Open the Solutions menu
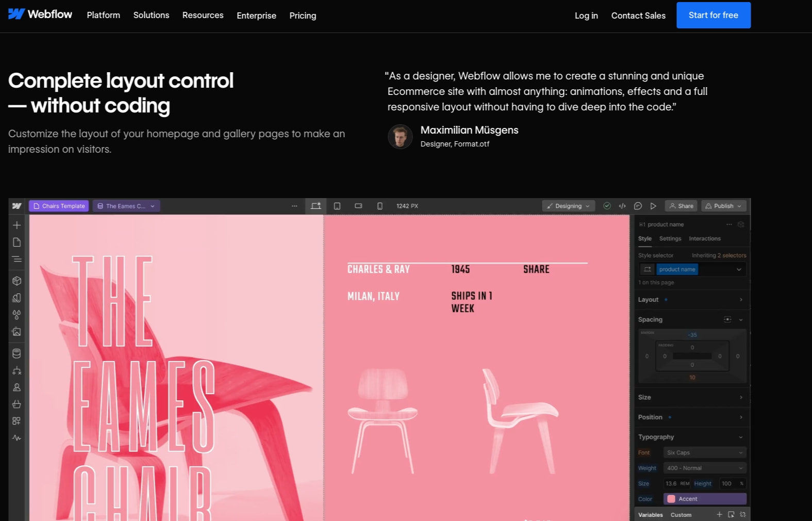Screen dimensions: 812x521 click(151, 15)
